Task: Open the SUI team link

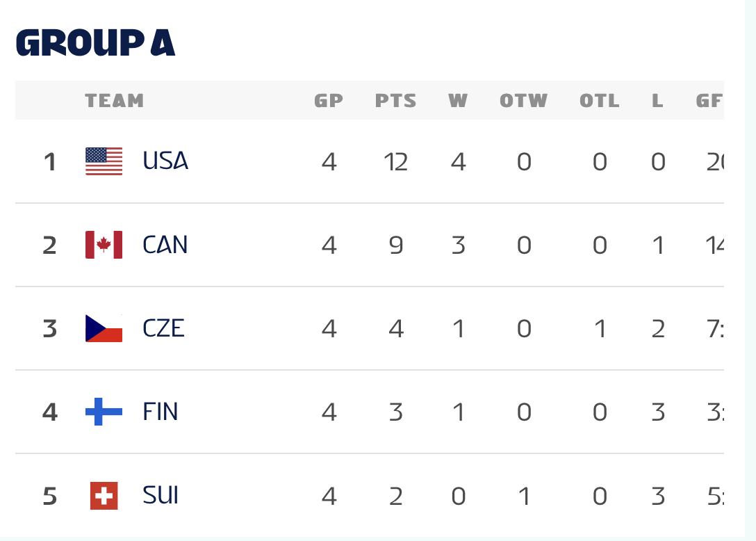Action: [x=161, y=496]
